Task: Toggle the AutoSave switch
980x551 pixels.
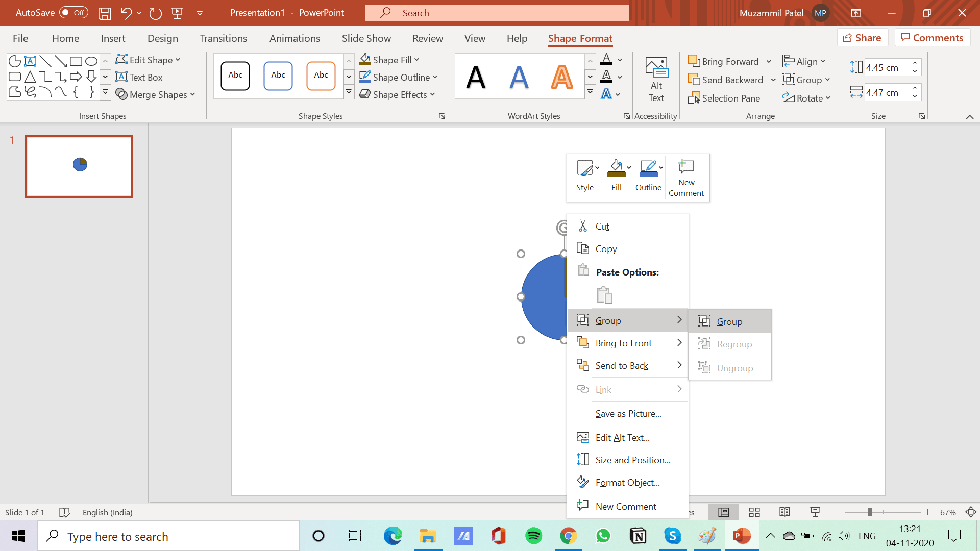Action: pos(73,13)
